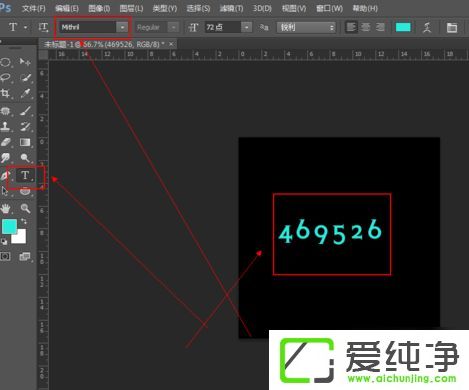Click the text color swatch in options bar
Screen dimensions: 469x390
(x=403, y=27)
